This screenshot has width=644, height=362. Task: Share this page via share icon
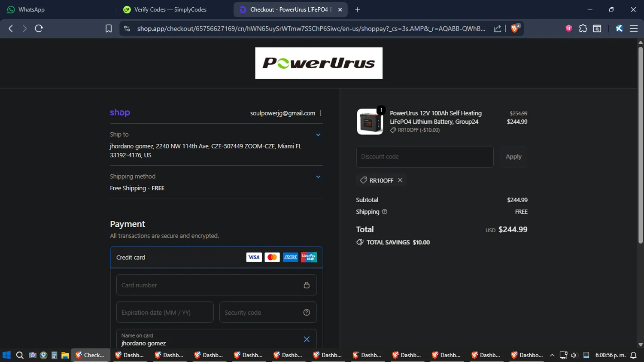click(498, 28)
